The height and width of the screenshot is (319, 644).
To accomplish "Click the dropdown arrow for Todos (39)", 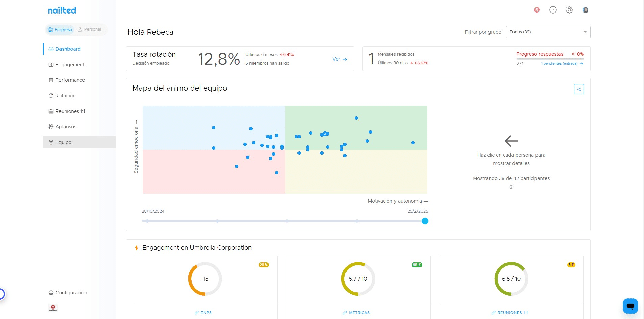I will point(585,32).
